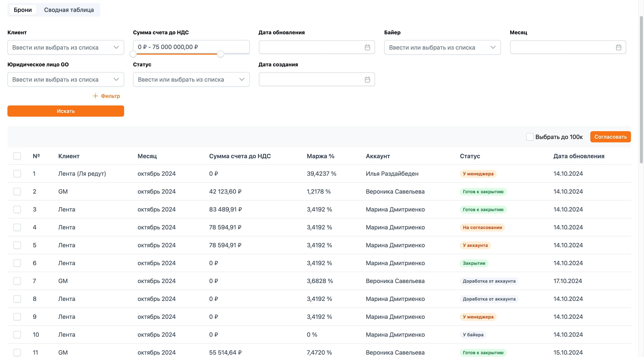This screenshot has height=357, width=644.
Task: Select row 6 Закрытие checkbox
Action: [17, 263]
